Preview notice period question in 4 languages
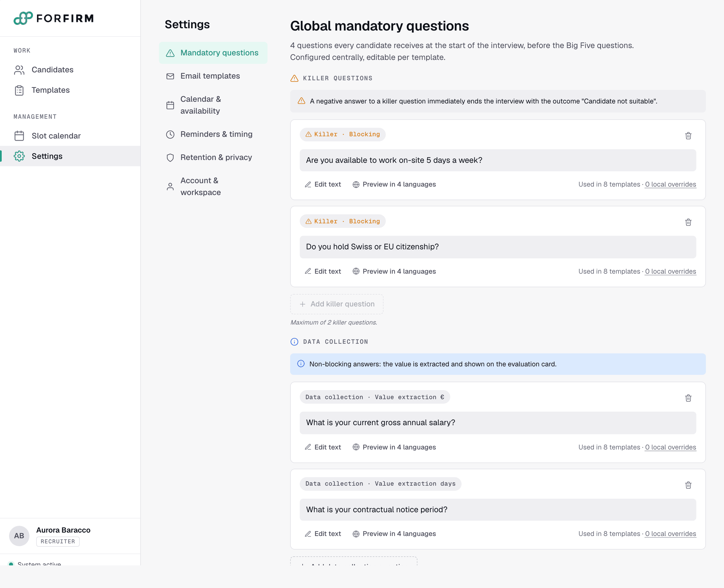 394,534
